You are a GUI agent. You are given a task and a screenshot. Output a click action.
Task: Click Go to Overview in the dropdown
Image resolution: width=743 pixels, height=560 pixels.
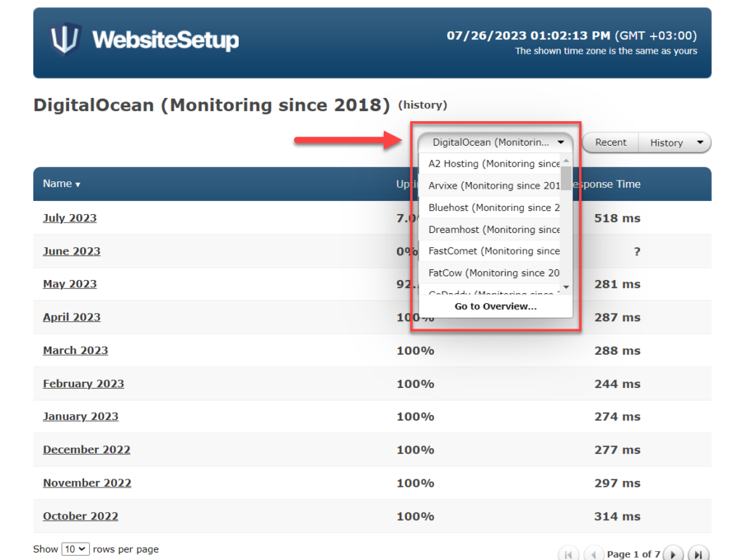click(x=496, y=306)
